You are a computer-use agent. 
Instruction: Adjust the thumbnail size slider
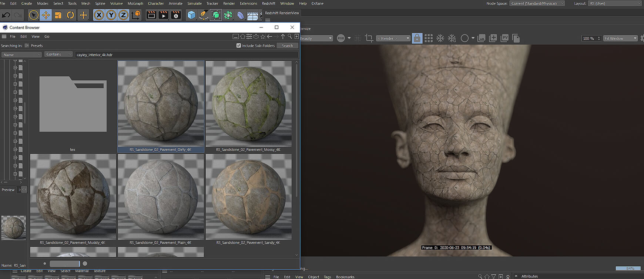(x=65, y=264)
